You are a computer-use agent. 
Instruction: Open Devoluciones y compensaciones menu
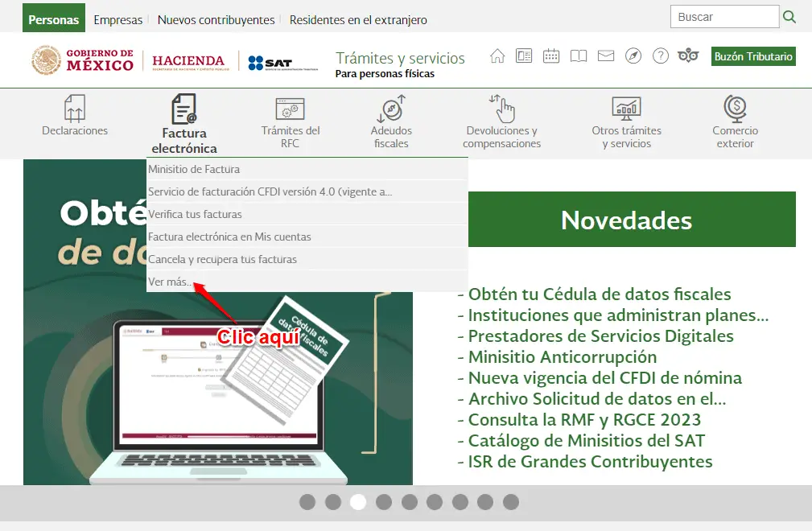(501, 122)
